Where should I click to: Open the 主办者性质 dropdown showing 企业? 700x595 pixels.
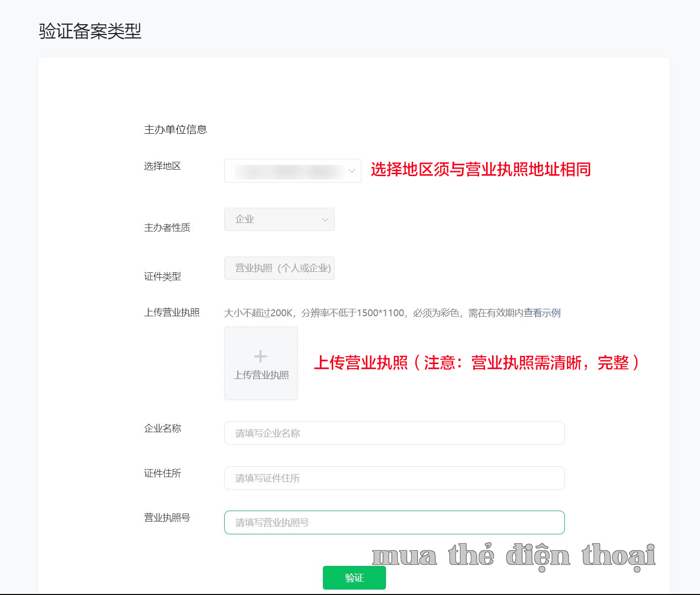point(279,219)
